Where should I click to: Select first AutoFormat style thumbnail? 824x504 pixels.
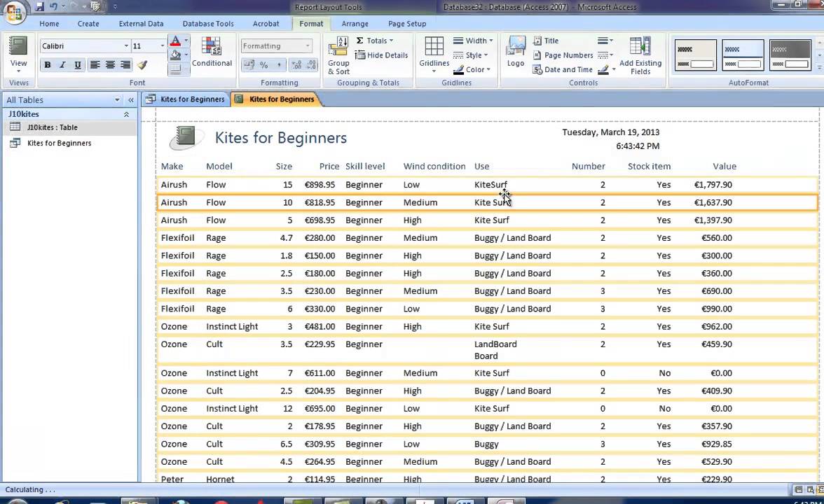coord(695,55)
